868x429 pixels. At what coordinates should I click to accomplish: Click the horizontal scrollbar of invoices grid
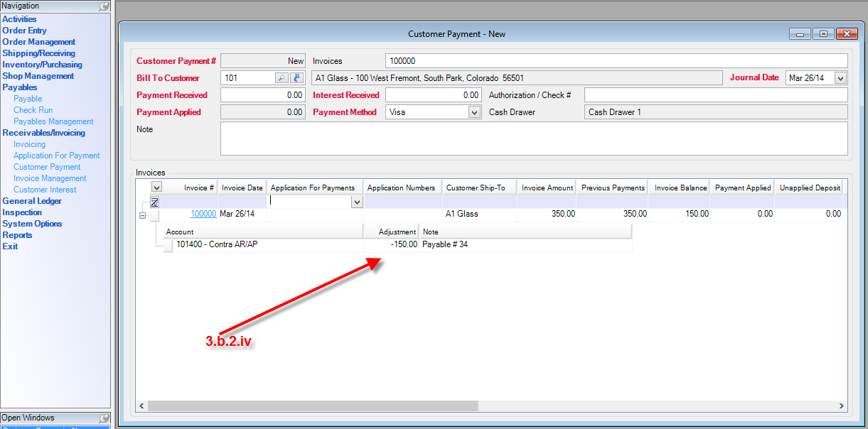[x=313, y=406]
